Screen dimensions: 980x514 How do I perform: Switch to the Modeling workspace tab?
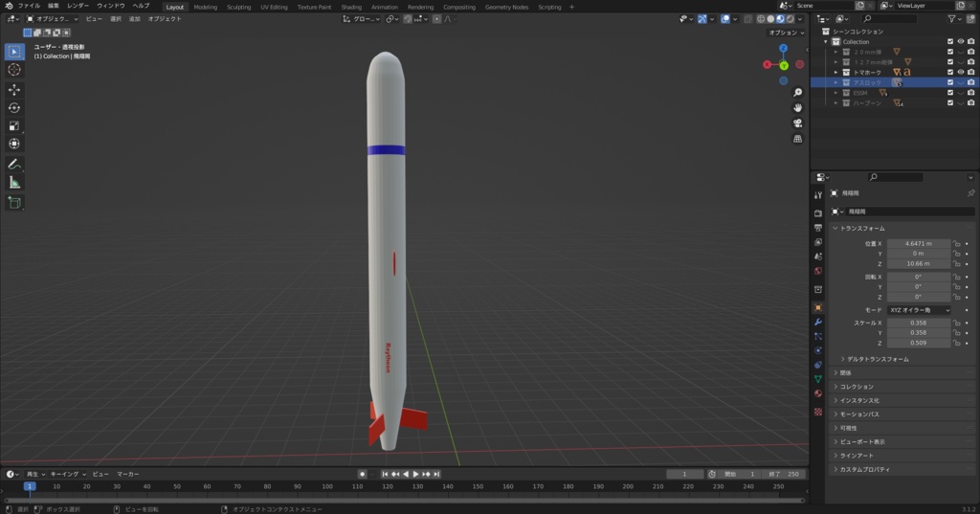coord(206,7)
